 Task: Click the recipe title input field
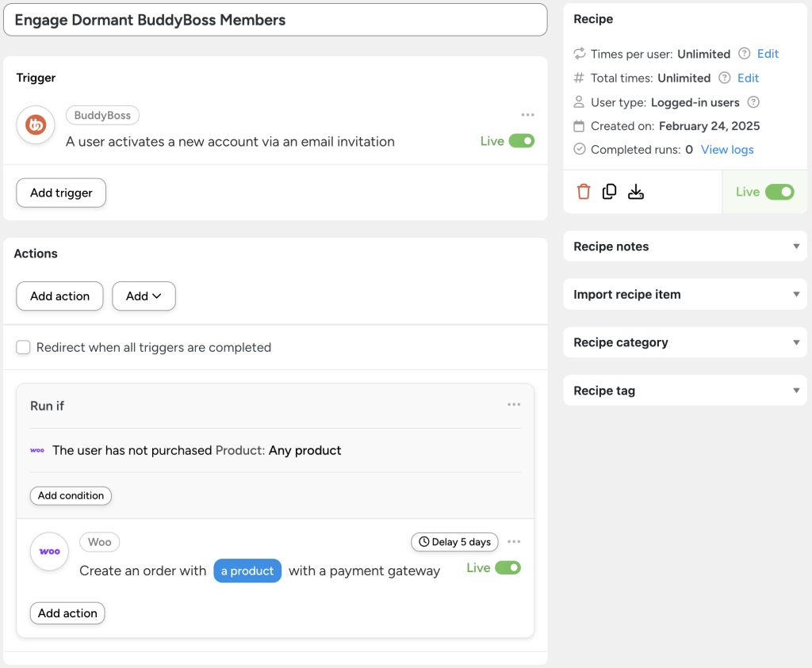pos(275,20)
